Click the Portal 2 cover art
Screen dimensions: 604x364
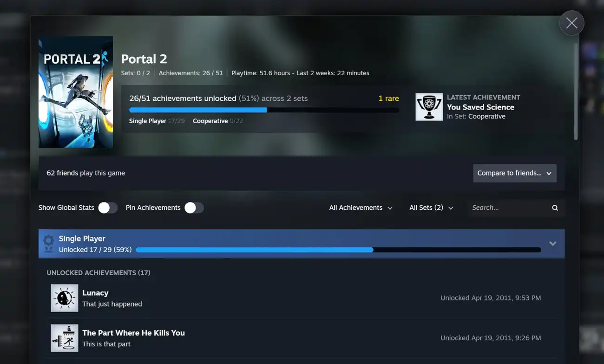click(76, 92)
